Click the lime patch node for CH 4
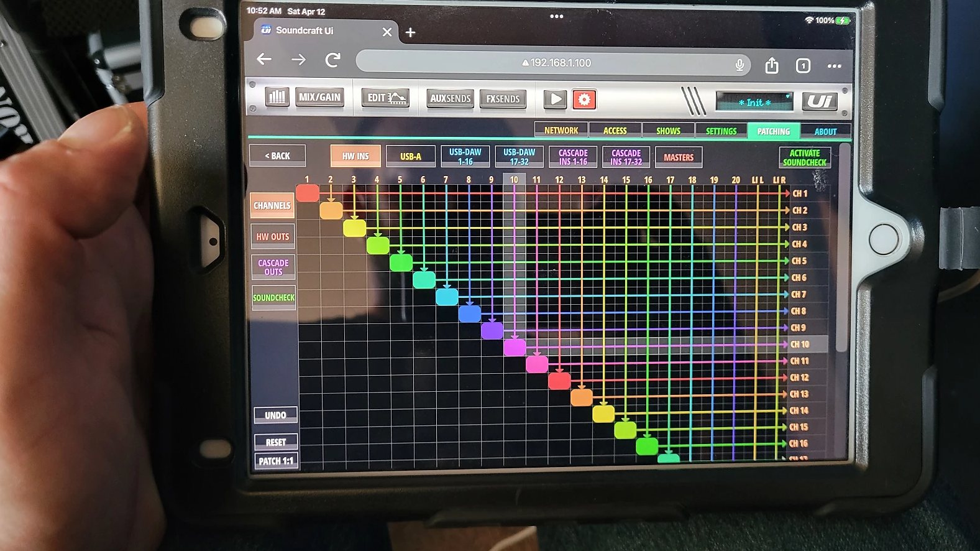Image resolution: width=980 pixels, height=551 pixels. (x=378, y=246)
